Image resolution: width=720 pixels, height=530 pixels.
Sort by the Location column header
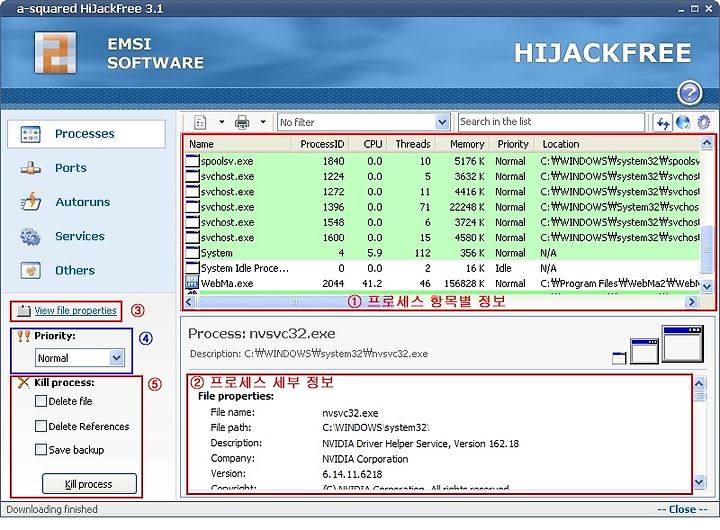point(618,144)
